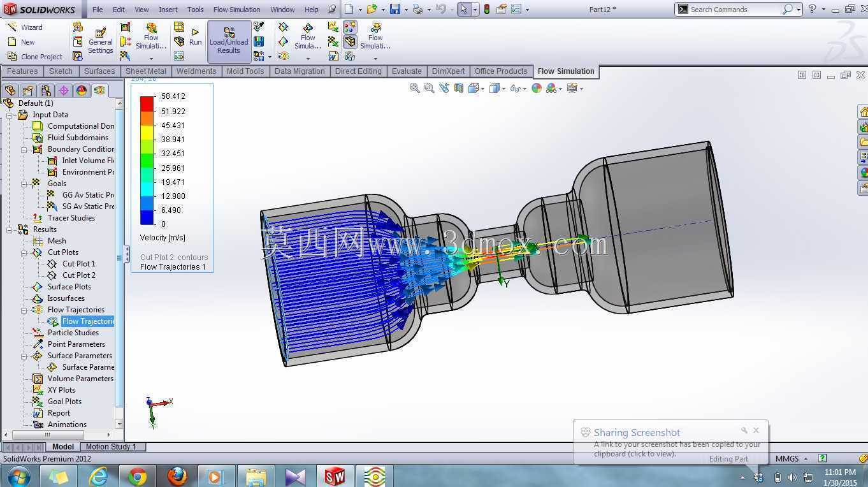The width and height of the screenshot is (868, 487).
Task: Open the DimXpertManager crosshair tab
Action: click(x=64, y=91)
